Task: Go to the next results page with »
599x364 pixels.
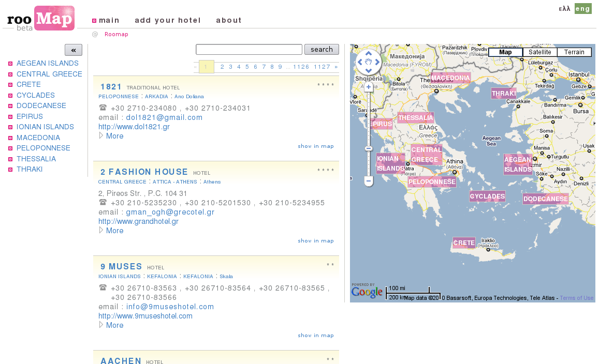Action: tap(336, 67)
